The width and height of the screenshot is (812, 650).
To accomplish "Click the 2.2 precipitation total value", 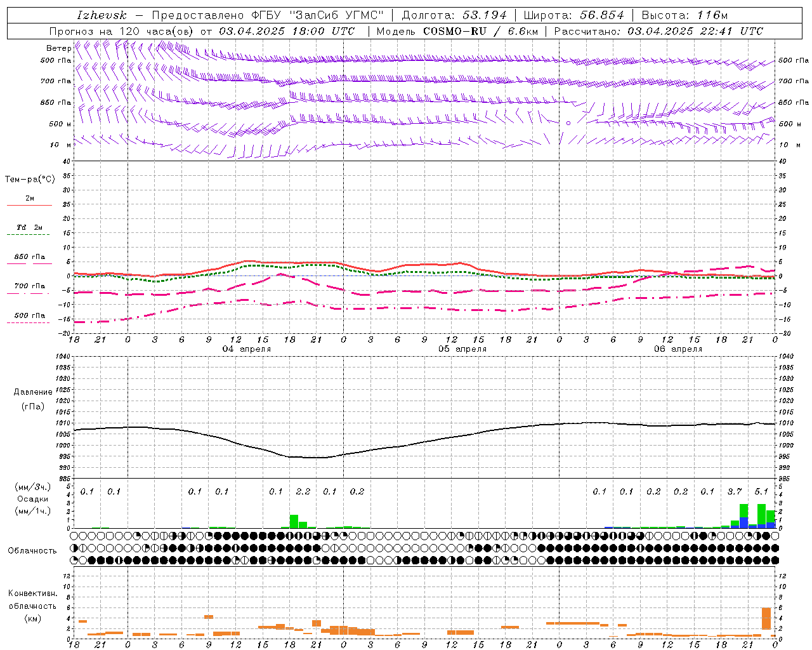I will (x=303, y=492).
